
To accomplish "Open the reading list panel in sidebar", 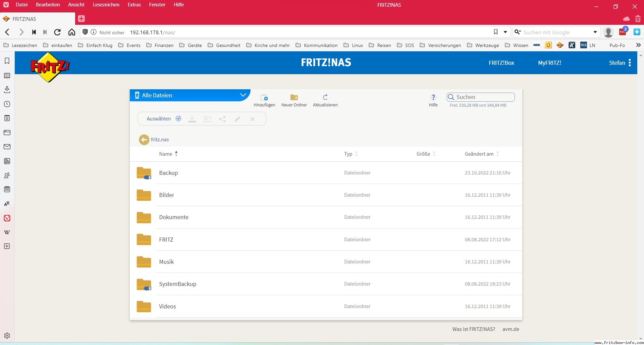I will pos(7,76).
